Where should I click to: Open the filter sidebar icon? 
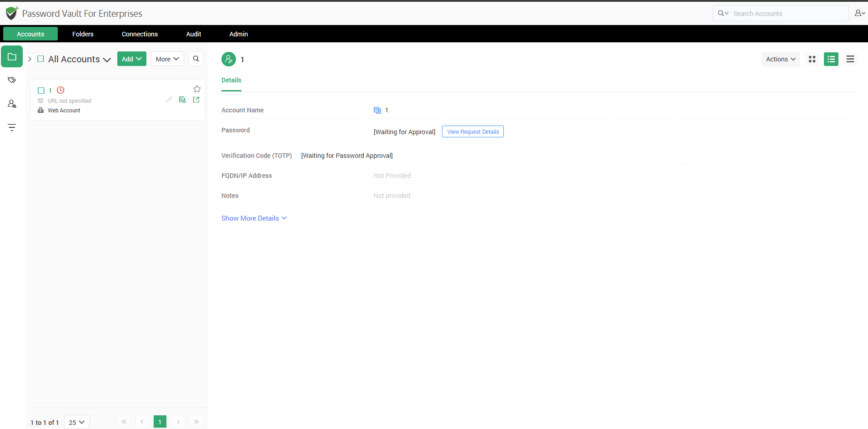(x=12, y=127)
